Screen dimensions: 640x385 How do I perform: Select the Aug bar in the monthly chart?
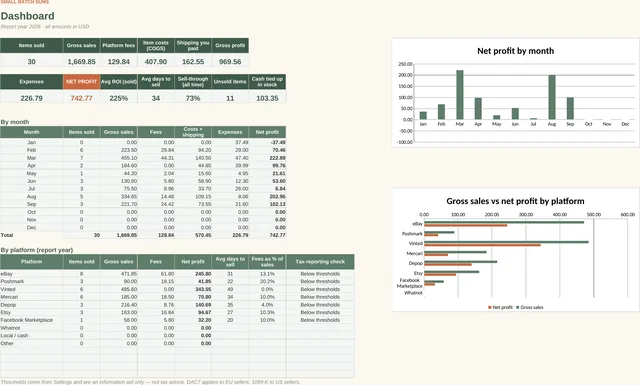[x=552, y=97]
